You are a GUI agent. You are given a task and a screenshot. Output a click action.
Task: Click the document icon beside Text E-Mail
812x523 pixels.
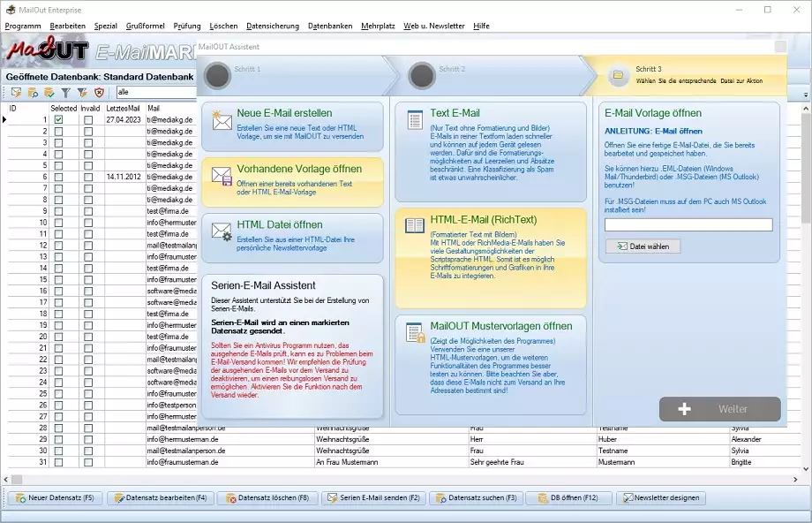(415, 120)
